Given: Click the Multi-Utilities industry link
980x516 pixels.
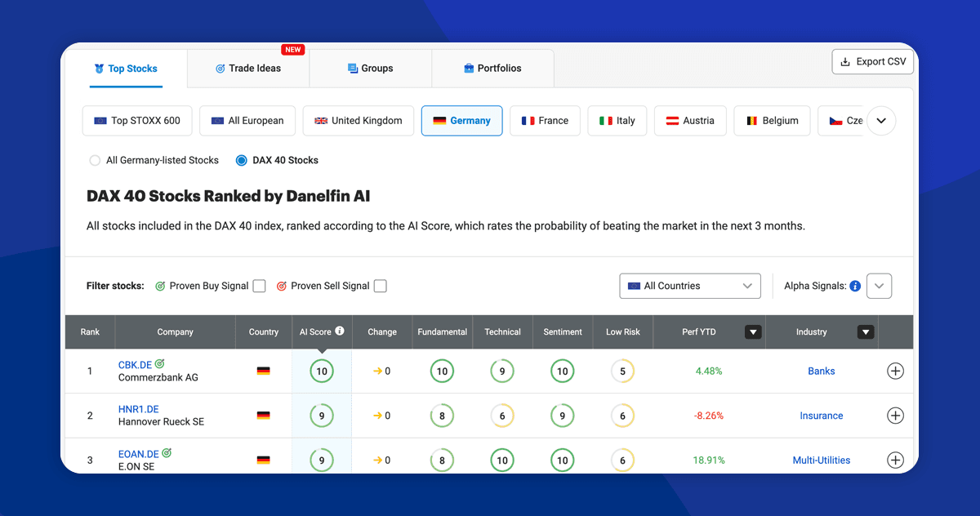Looking at the screenshot, I should (822, 460).
